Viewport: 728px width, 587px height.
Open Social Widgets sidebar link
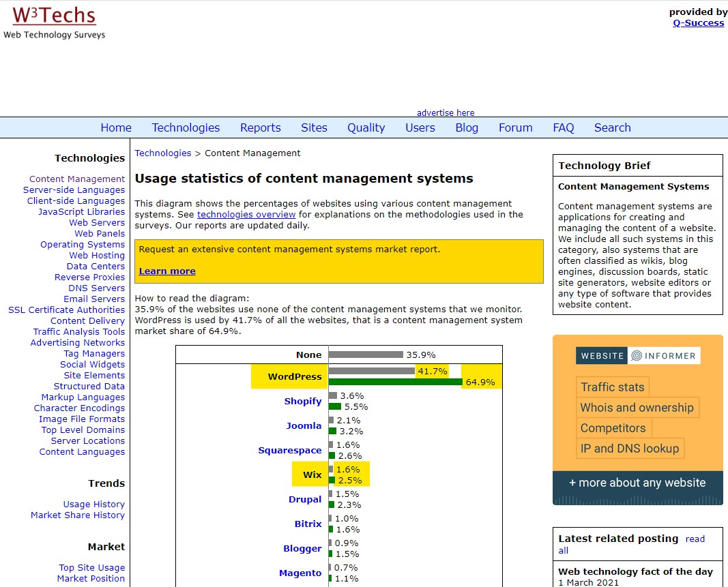pos(92,364)
